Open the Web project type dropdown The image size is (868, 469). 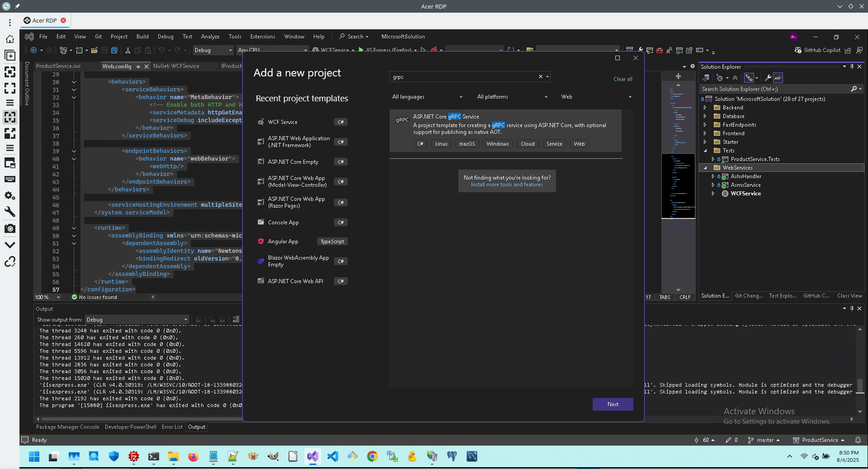(x=596, y=97)
